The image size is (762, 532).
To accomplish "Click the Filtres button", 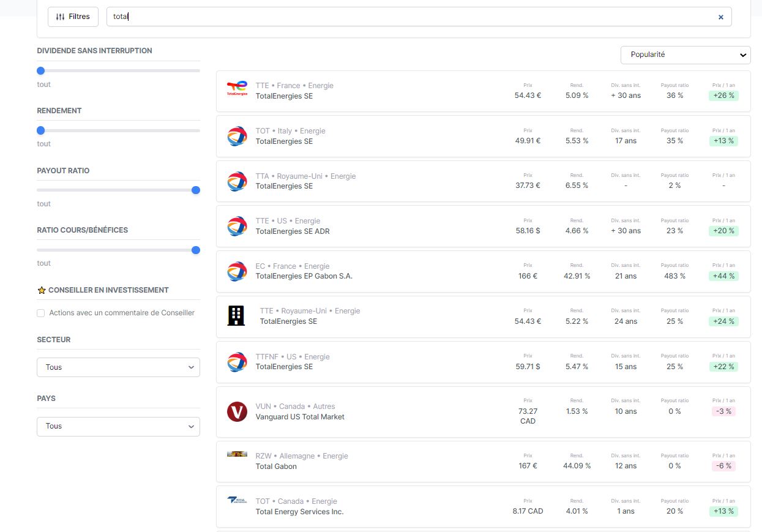I will pos(73,17).
